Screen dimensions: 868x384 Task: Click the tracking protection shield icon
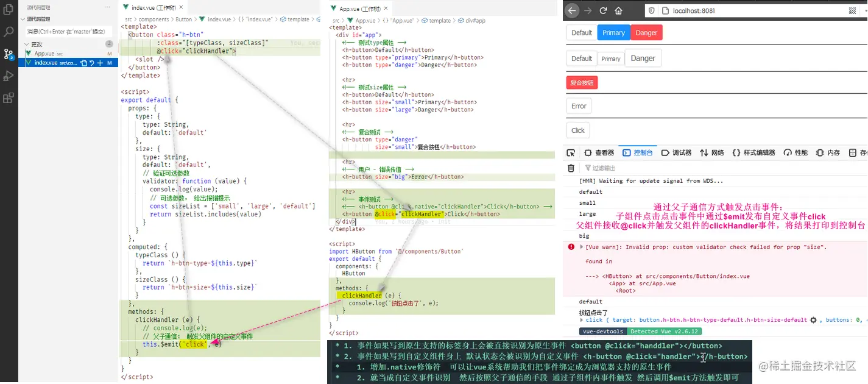(x=651, y=10)
